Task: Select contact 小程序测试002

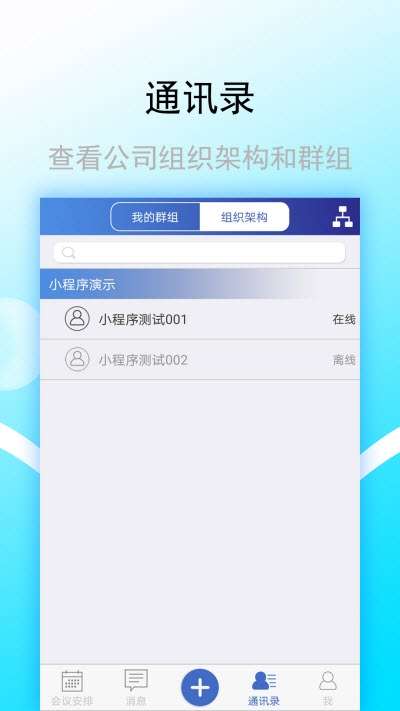Action: 200,360
